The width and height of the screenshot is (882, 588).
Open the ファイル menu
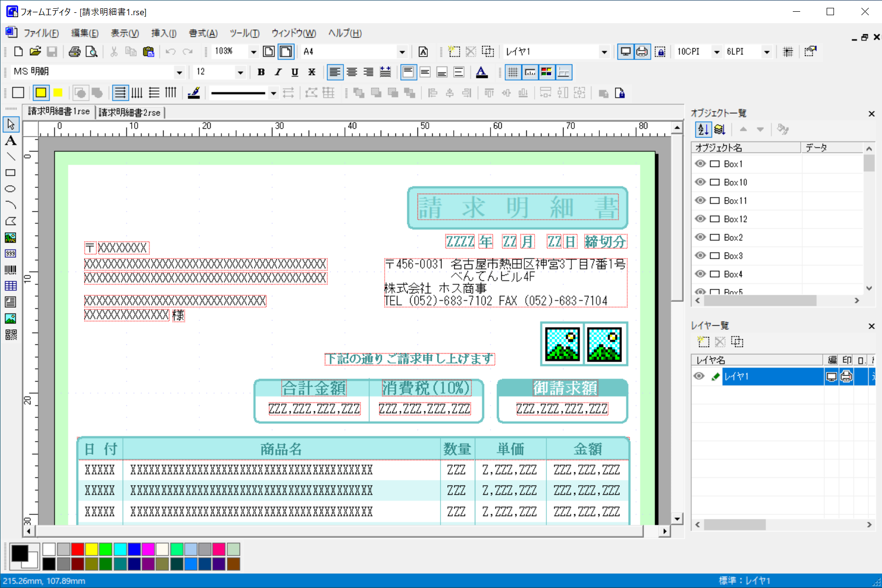[41, 33]
